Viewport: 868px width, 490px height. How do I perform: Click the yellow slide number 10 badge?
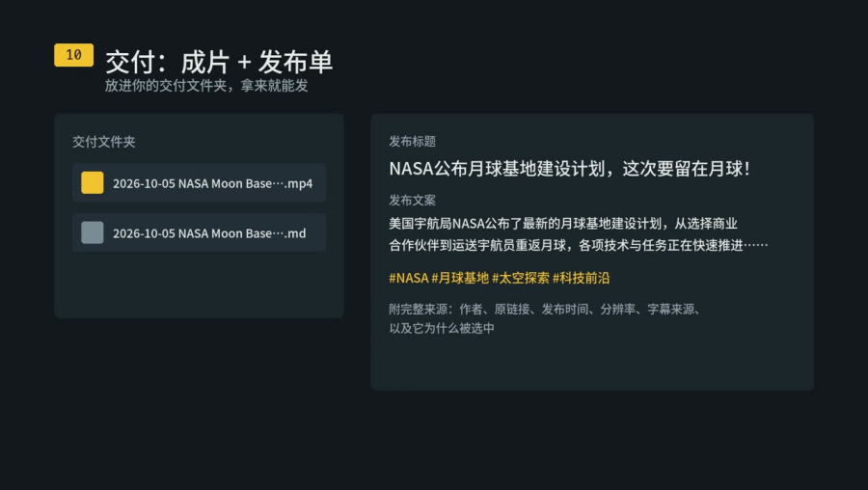[73, 55]
